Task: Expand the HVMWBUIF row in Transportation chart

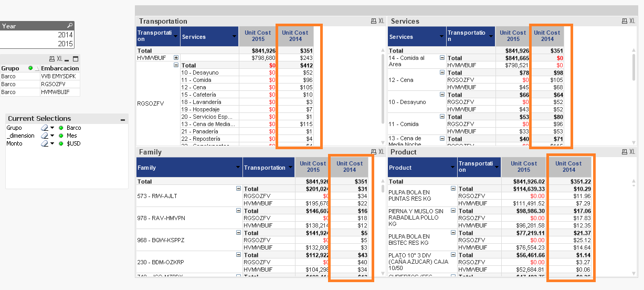Action: click(176, 58)
